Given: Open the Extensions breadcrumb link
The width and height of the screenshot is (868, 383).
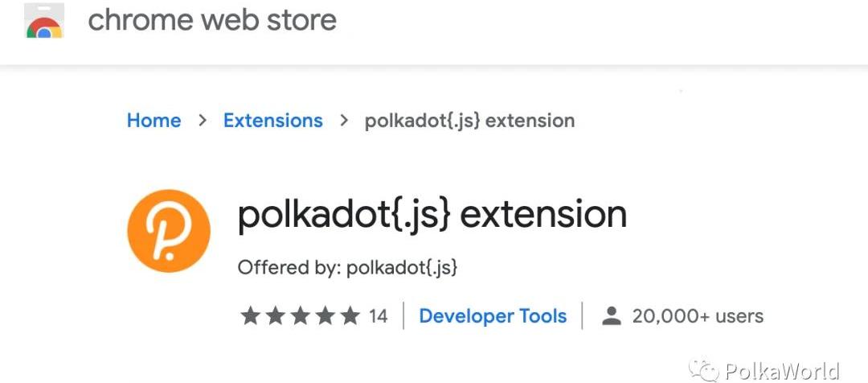Looking at the screenshot, I should point(272,121).
